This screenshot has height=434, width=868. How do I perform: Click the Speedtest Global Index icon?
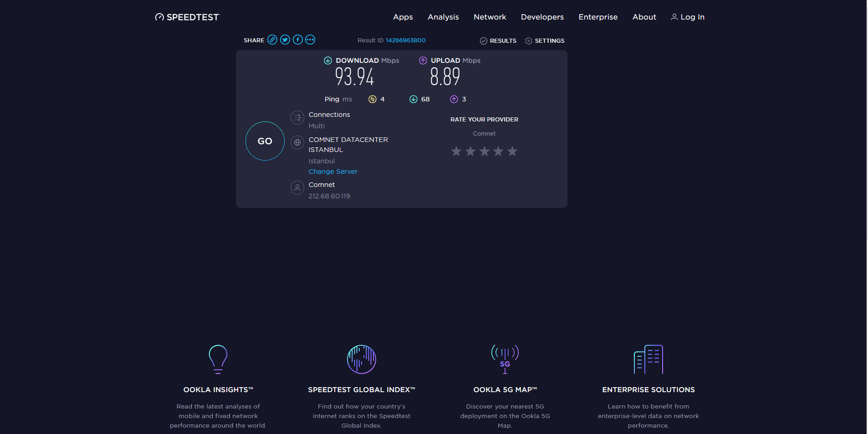point(362,359)
